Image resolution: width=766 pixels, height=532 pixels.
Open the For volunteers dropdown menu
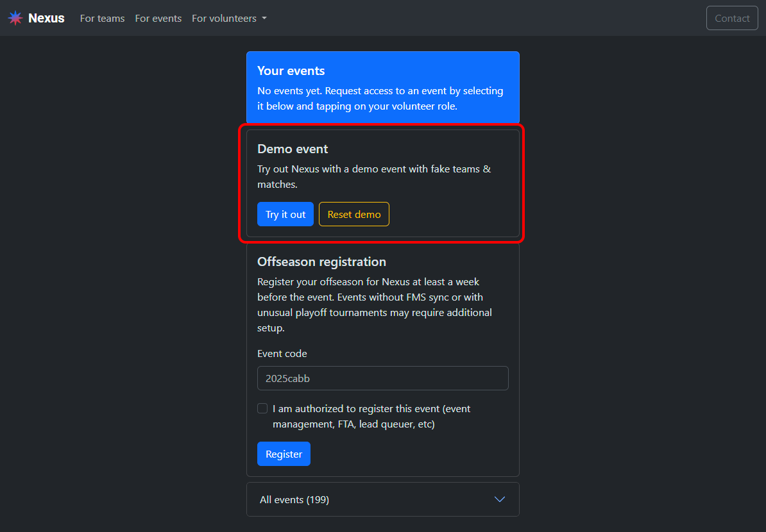224,18
